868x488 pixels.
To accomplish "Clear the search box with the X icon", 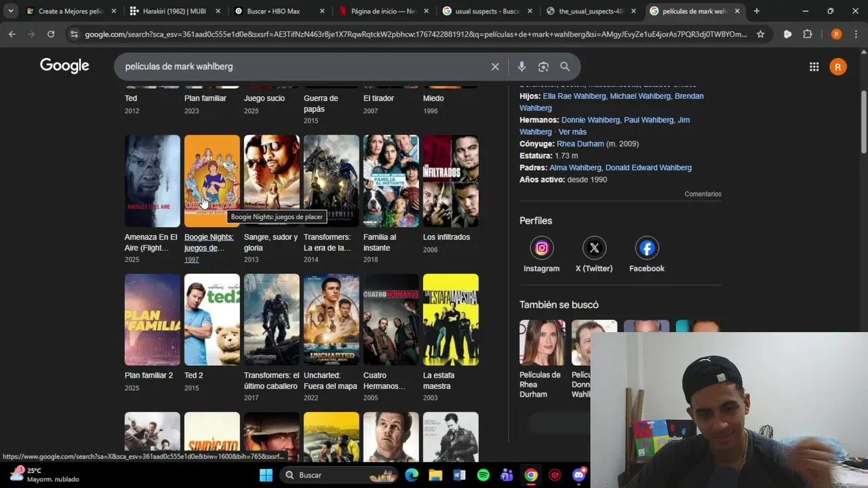I will 495,66.
